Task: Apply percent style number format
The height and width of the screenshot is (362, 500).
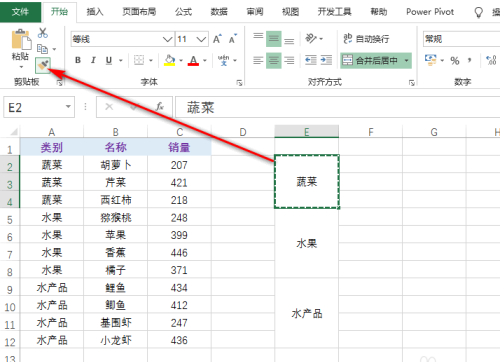Action: (x=455, y=61)
